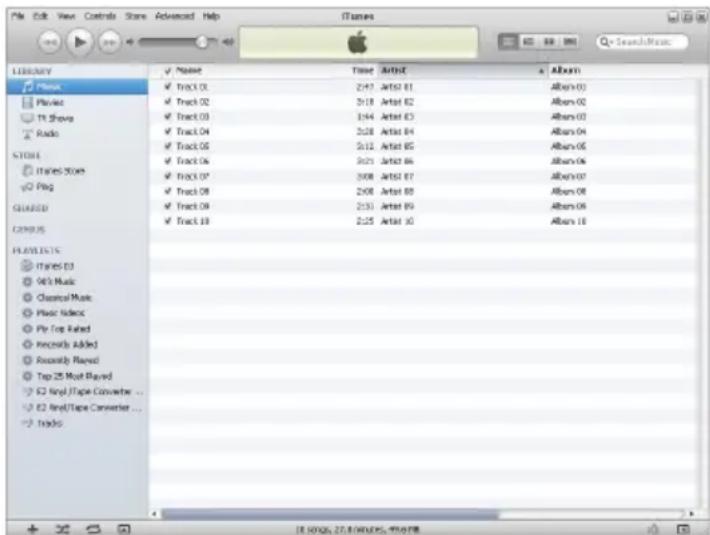This screenshot has height=535, width=710.
Task: Open the Help menu
Action: click(x=211, y=16)
